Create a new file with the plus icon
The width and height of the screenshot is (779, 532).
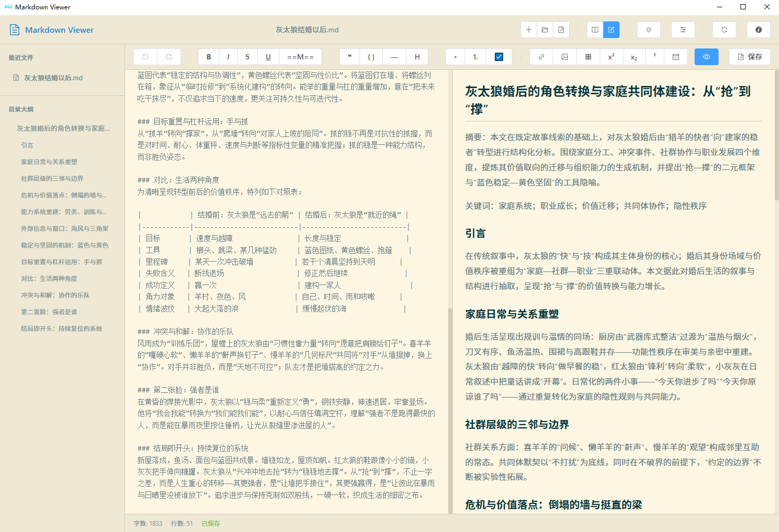pyautogui.click(x=528, y=30)
